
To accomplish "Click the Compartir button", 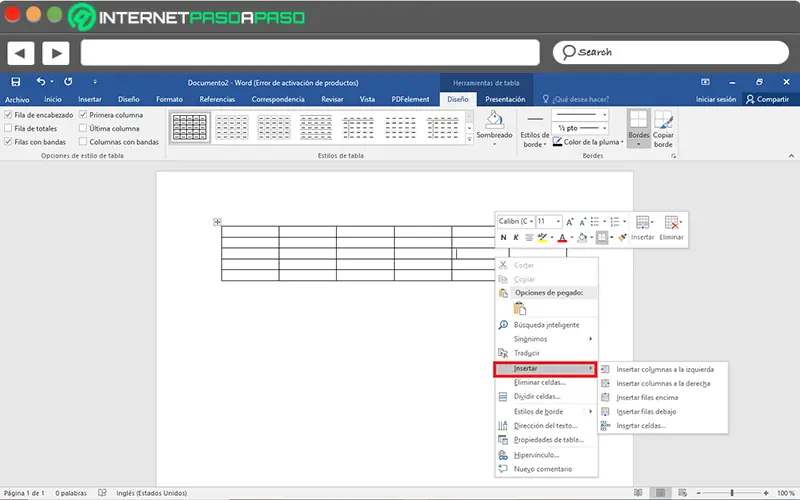I will click(x=767, y=99).
